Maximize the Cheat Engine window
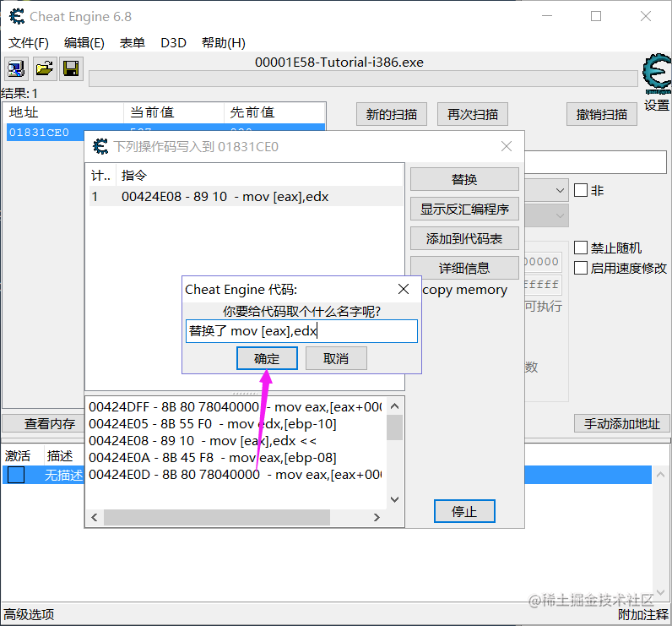The height and width of the screenshot is (626, 672). pos(596,16)
